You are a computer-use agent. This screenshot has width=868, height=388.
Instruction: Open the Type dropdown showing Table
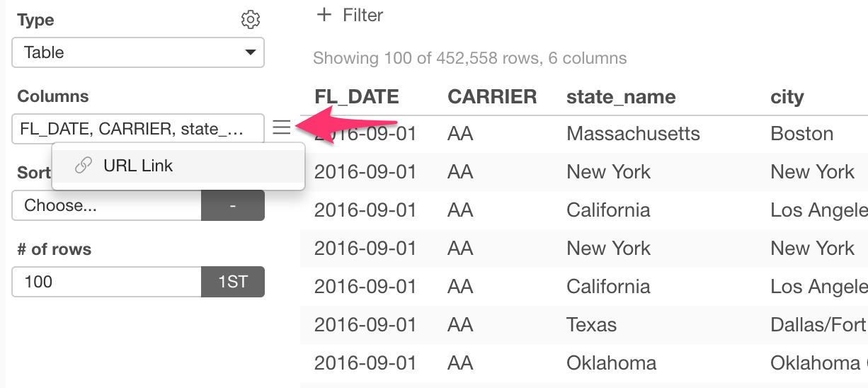pyautogui.click(x=138, y=52)
